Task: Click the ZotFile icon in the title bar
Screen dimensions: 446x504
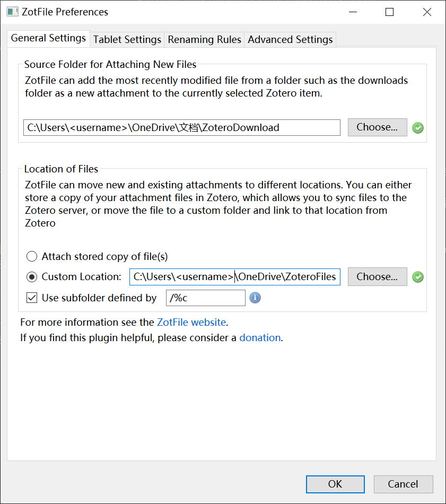Action: tap(12, 12)
